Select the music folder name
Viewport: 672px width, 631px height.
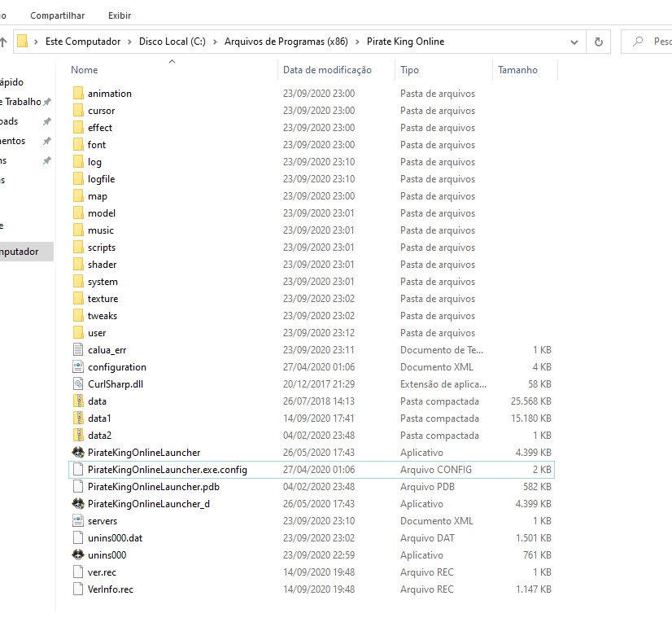click(x=101, y=230)
